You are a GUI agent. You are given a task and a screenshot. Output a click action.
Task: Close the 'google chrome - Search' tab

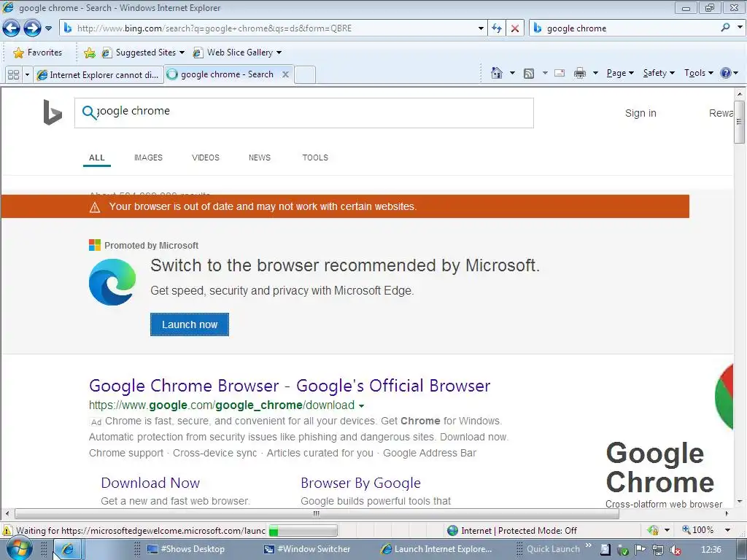click(285, 74)
